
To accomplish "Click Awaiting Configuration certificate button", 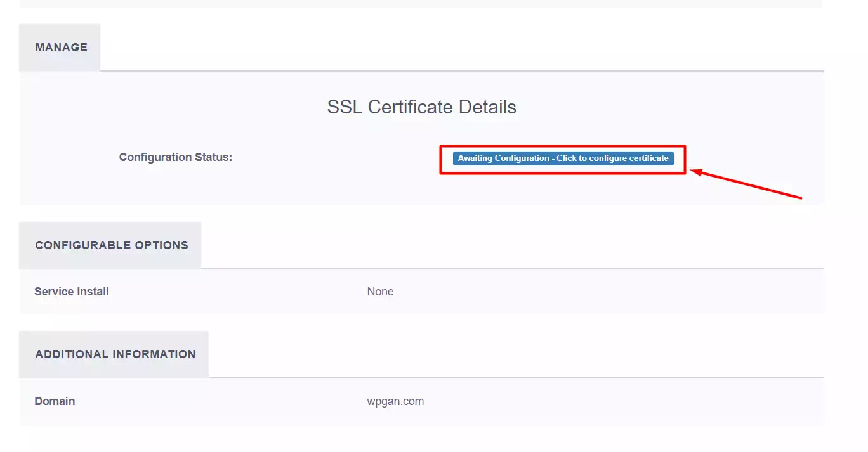I will click(x=563, y=158).
